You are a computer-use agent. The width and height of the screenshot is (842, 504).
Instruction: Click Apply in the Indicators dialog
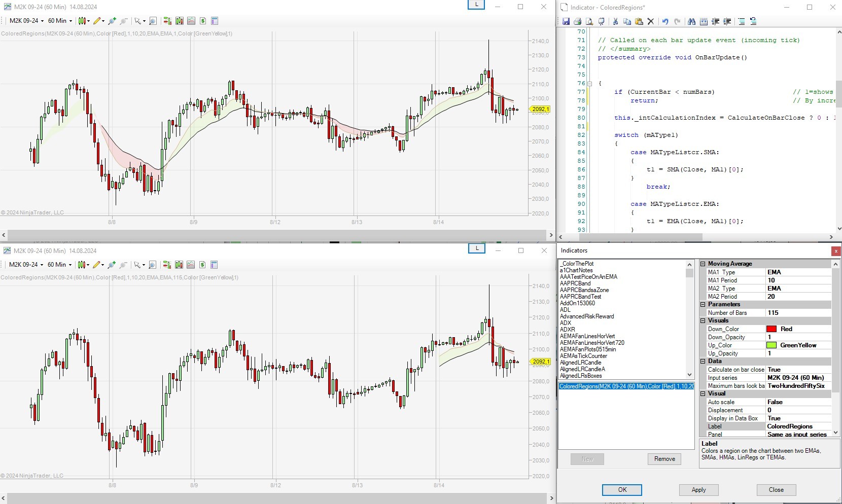[x=698, y=490]
